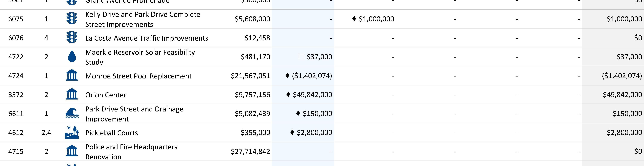Screen dimensions: 644x166
Task: Click the traffic light icon for Kelly Drive
Action: [x=72, y=19]
